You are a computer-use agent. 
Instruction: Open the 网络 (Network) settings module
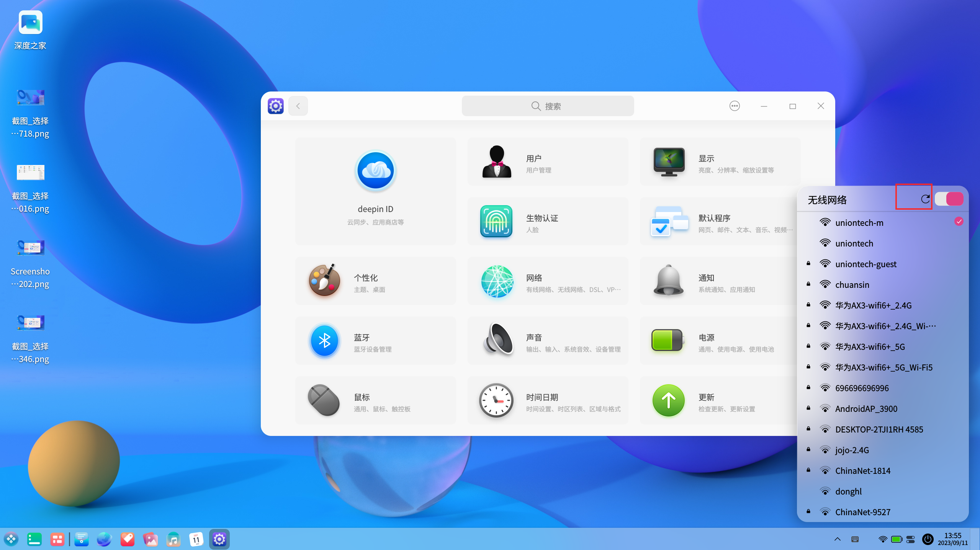[547, 281]
